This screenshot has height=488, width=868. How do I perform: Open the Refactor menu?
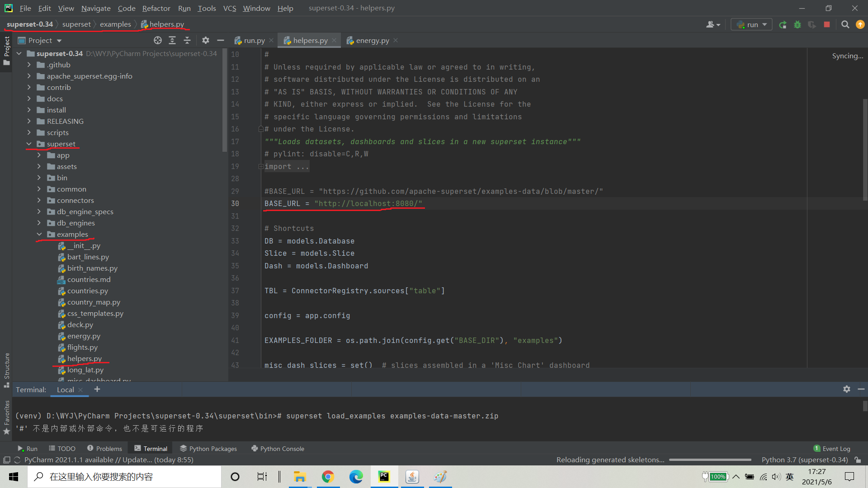click(x=156, y=8)
